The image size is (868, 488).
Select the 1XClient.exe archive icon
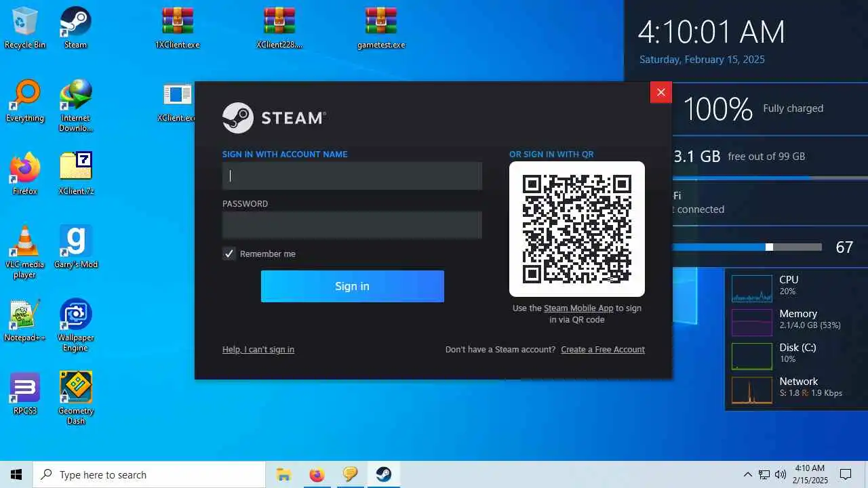tap(177, 28)
